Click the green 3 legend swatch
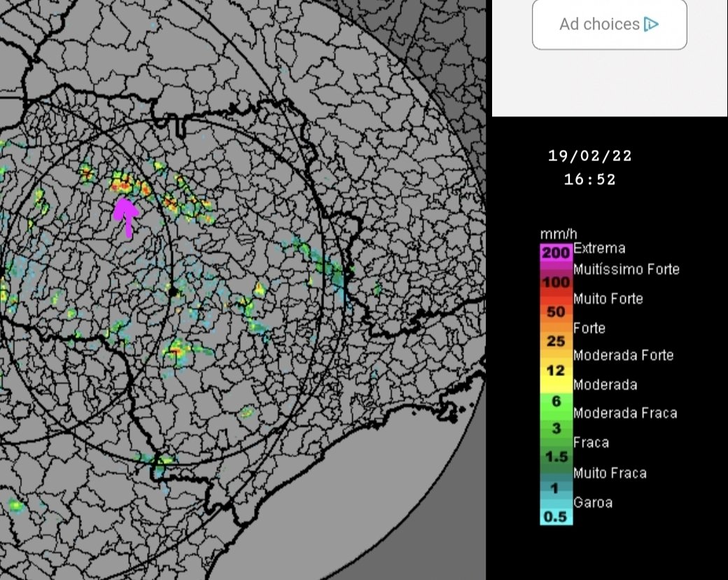This screenshot has width=728, height=580. point(556,428)
